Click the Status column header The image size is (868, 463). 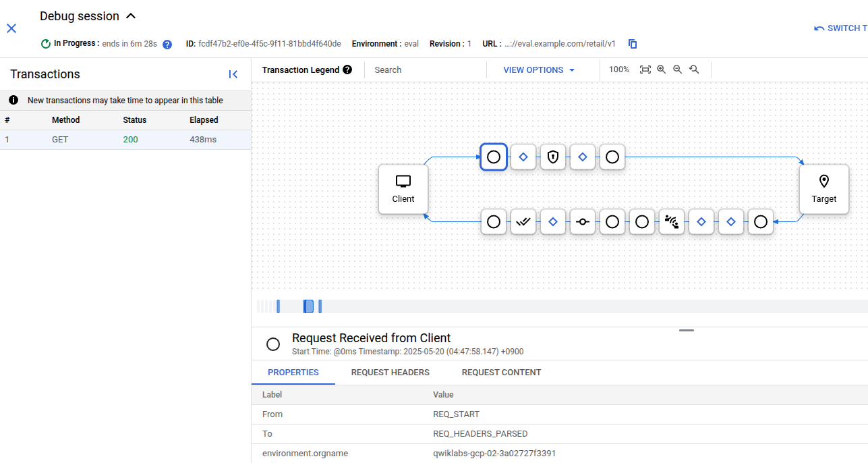coord(135,120)
